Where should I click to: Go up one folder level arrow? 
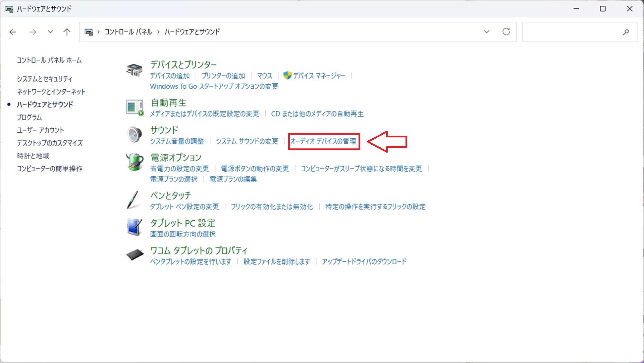point(67,32)
